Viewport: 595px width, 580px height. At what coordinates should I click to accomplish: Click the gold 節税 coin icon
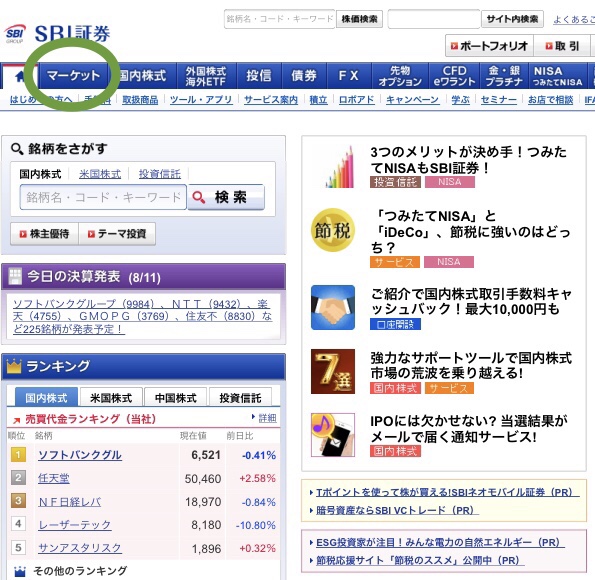333,230
